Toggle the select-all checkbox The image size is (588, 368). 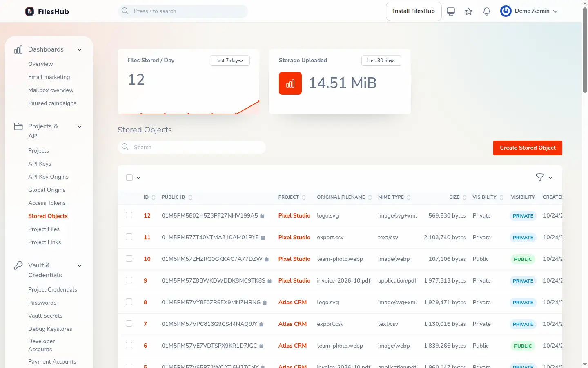[129, 177]
